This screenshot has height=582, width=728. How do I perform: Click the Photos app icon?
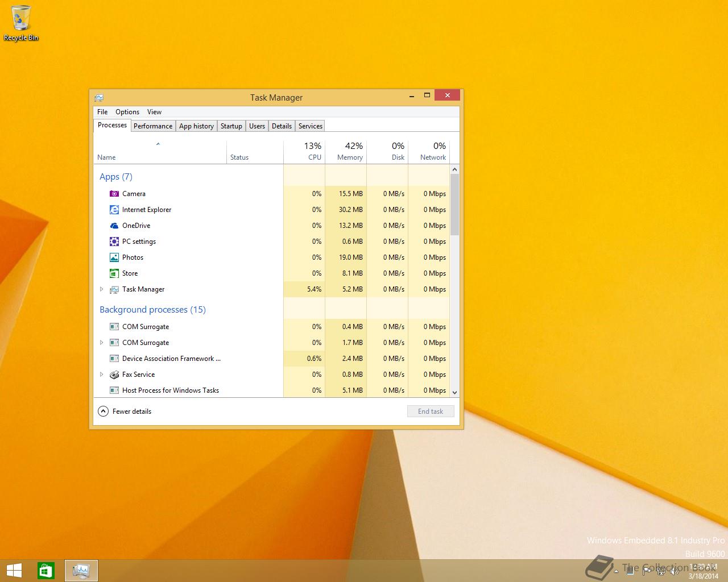tap(114, 257)
